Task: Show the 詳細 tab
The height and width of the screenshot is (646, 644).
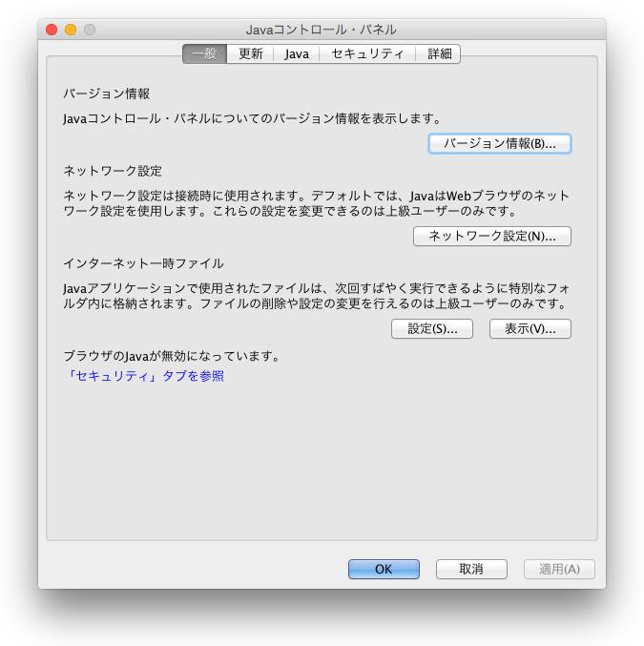Action: pyautogui.click(x=439, y=54)
